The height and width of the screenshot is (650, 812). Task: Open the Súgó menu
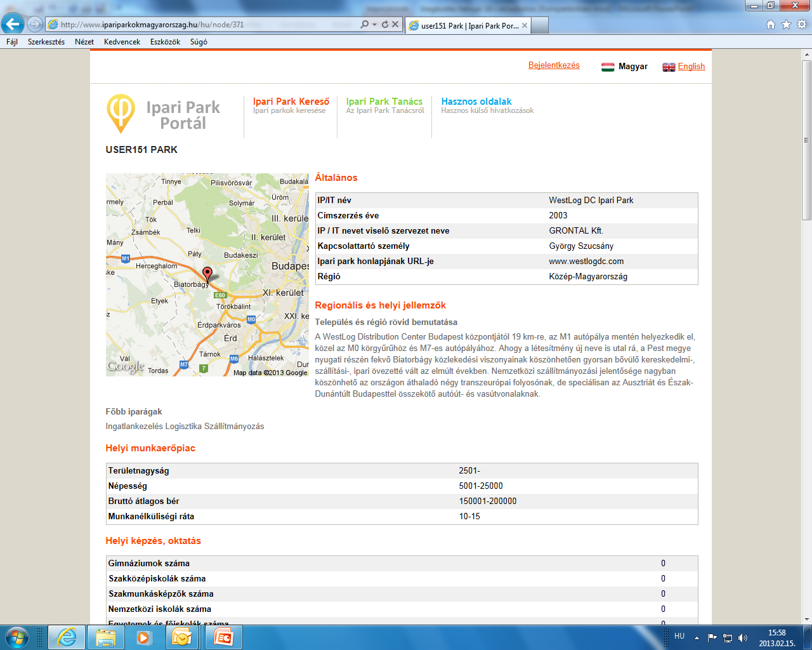click(199, 42)
